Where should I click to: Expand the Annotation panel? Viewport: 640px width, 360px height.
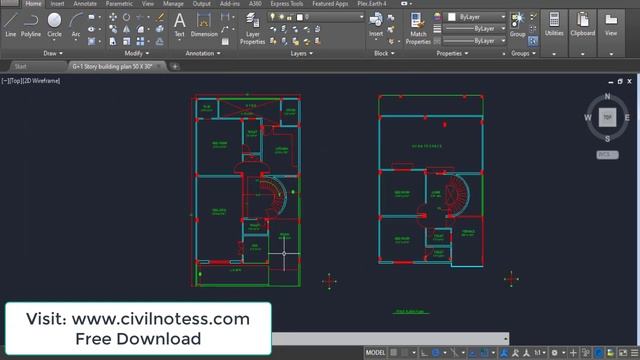[x=203, y=53]
